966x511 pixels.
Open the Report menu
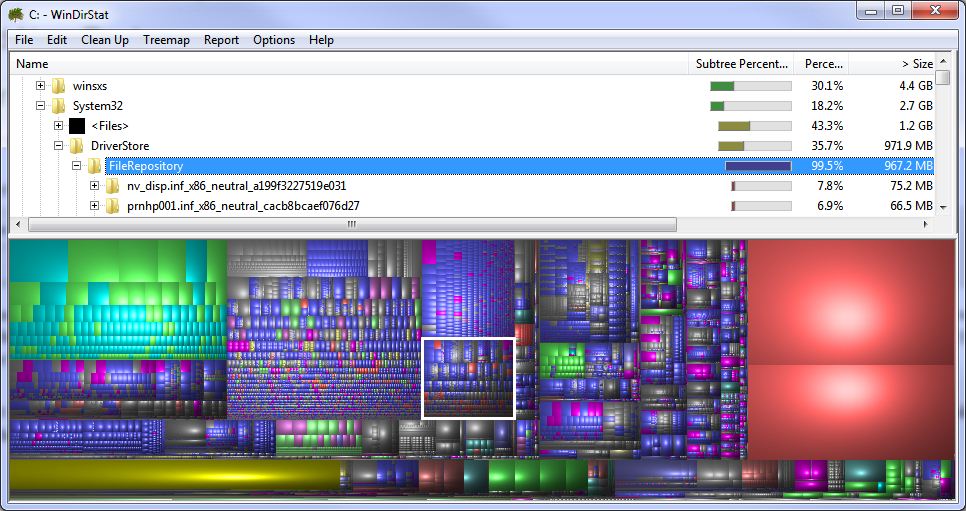[x=221, y=40]
